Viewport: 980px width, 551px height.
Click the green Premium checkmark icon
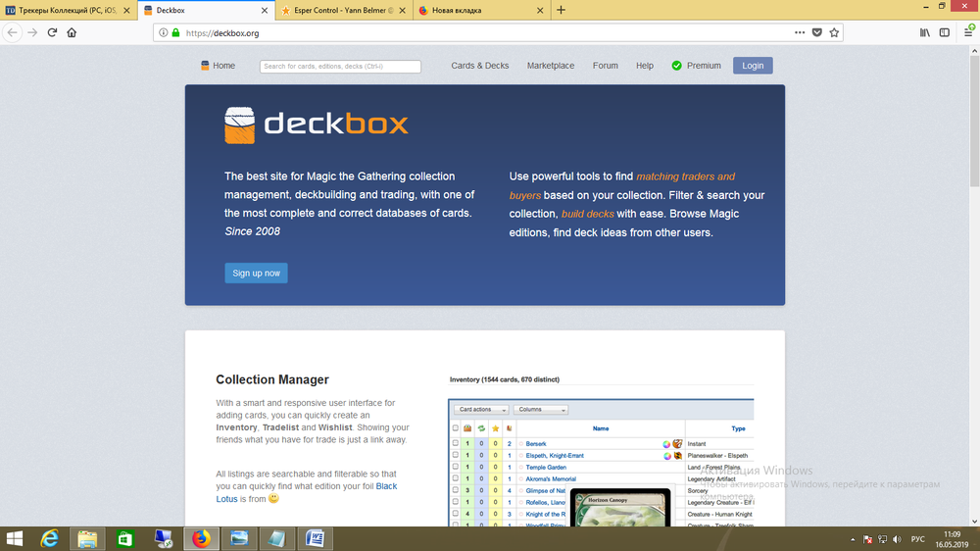click(677, 66)
